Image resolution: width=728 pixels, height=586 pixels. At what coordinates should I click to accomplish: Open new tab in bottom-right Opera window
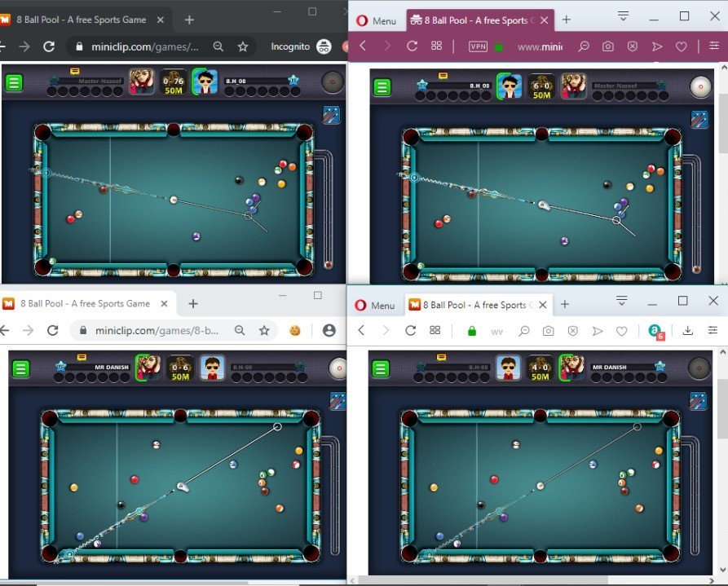point(565,304)
